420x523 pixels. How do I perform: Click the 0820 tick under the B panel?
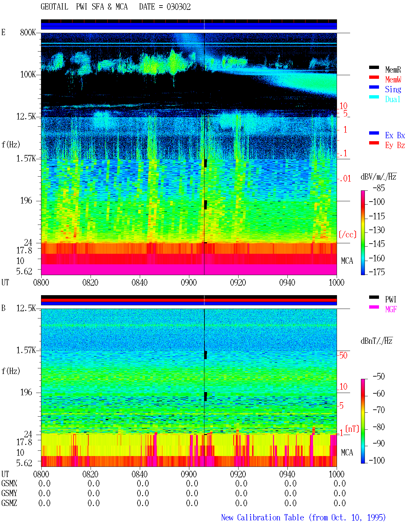pyautogui.click(x=90, y=474)
